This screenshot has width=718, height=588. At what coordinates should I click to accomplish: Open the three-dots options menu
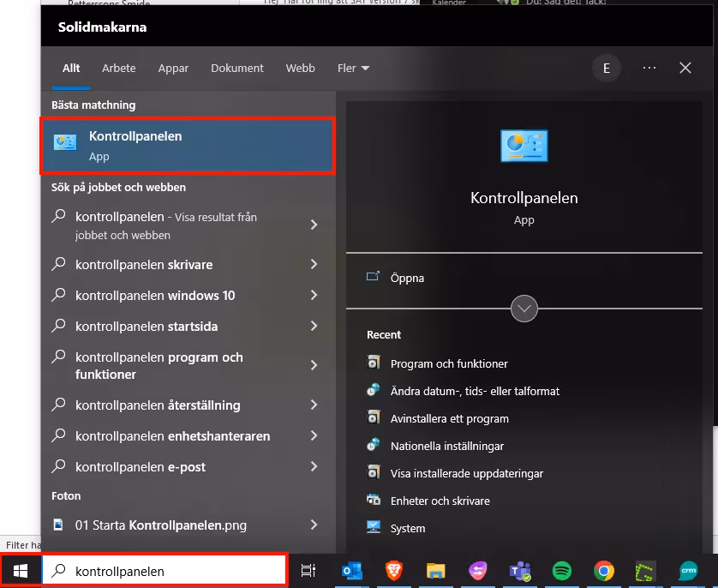click(x=649, y=68)
